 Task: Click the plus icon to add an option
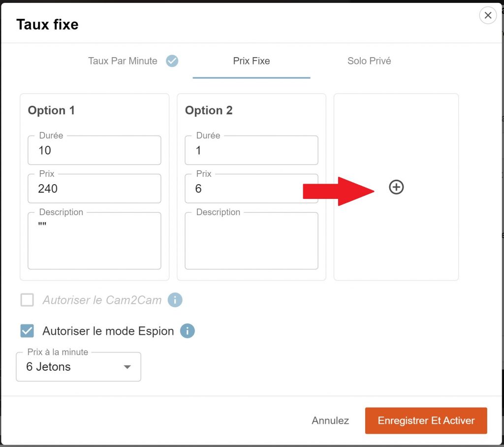click(396, 187)
